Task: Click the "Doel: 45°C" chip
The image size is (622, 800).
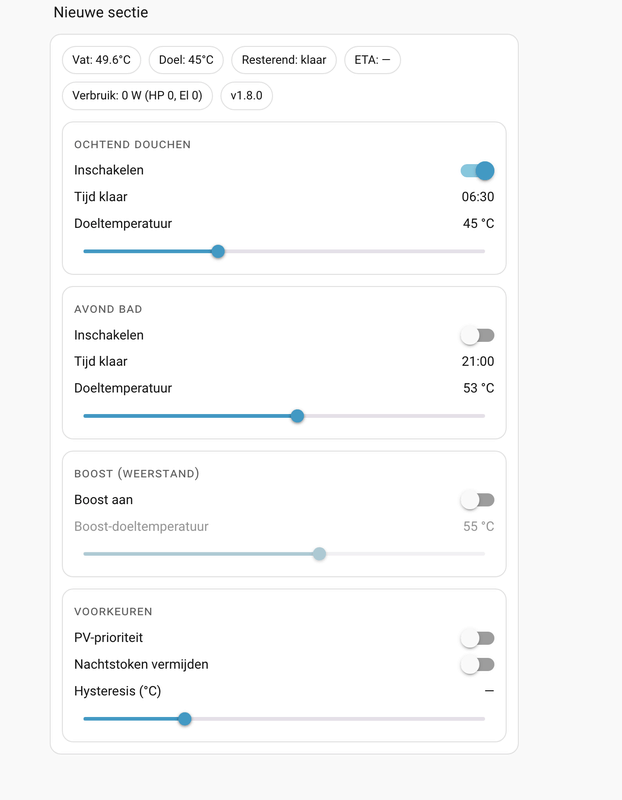Action: click(x=186, y=60)
